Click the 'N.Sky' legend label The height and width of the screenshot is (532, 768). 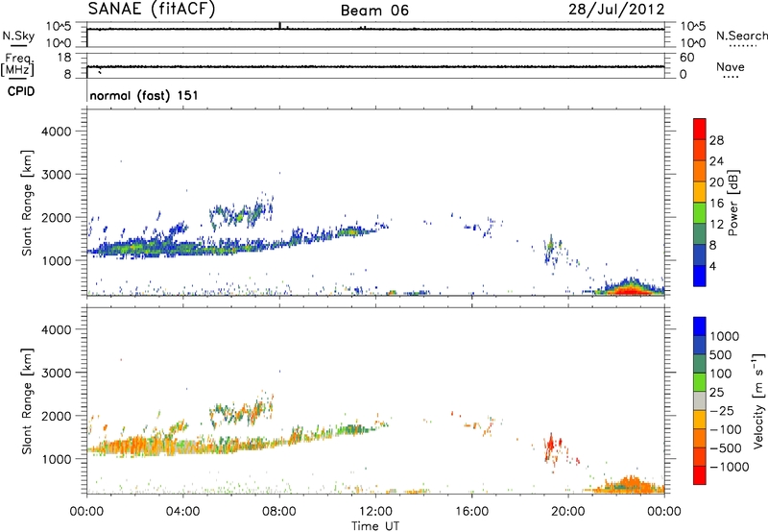pos(18,36)
